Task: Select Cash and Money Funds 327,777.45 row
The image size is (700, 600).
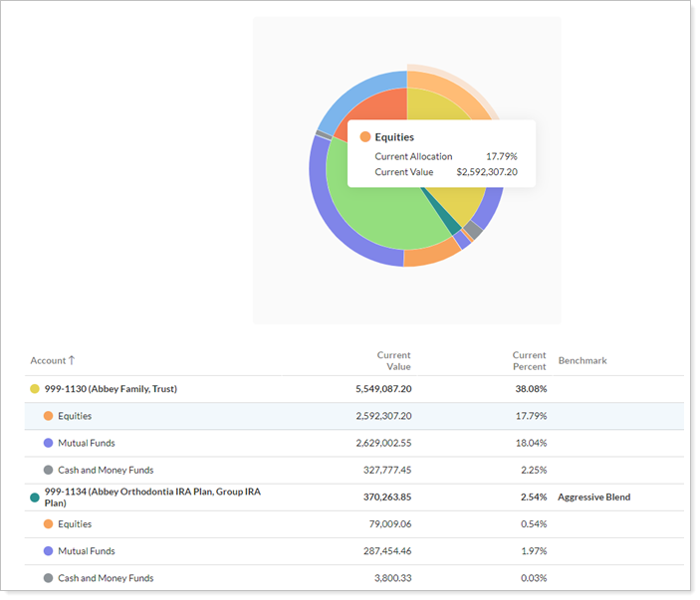Action: click(106, 470)
